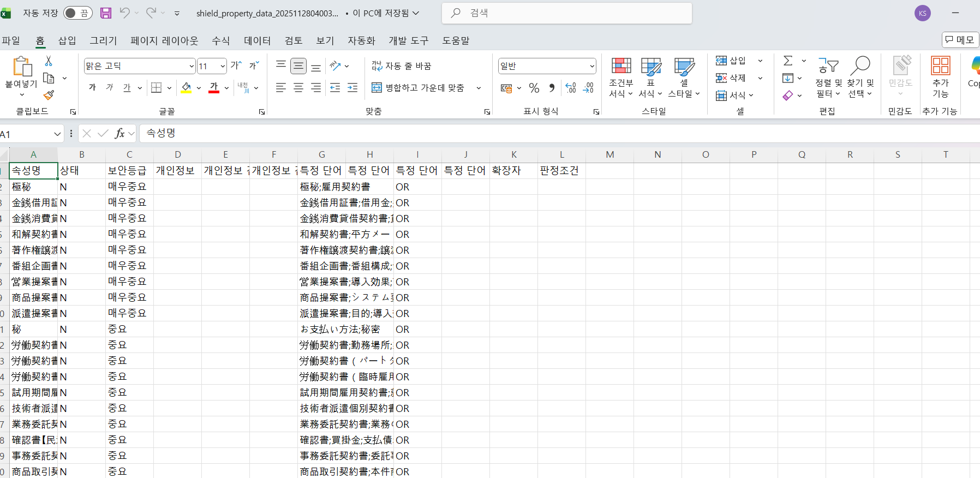Expand the Name Box dropdown arrow

click(x=57, y=134)
